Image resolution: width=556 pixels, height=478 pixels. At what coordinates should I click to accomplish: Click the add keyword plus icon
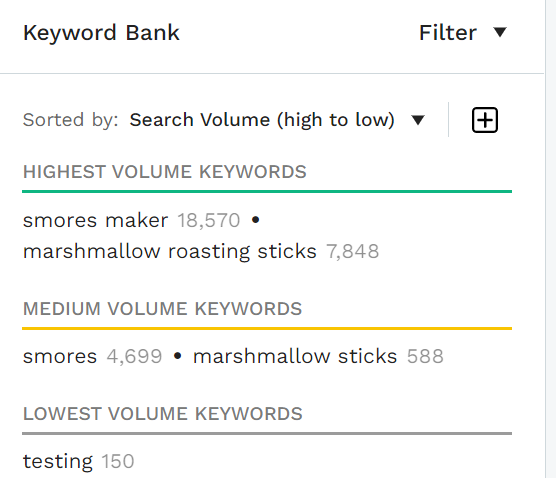point(485,120)
